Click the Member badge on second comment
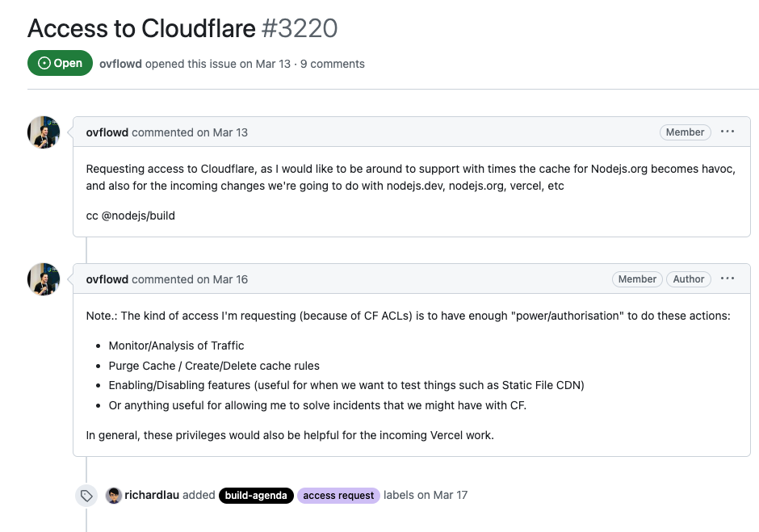Viewport: 759px width, 532px height. tap(637, 279)
